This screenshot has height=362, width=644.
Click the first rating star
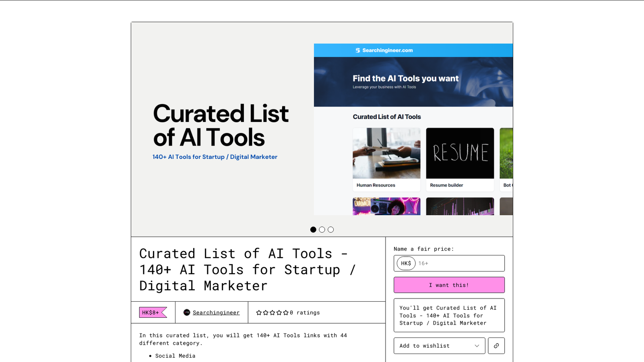click(259, 313)
